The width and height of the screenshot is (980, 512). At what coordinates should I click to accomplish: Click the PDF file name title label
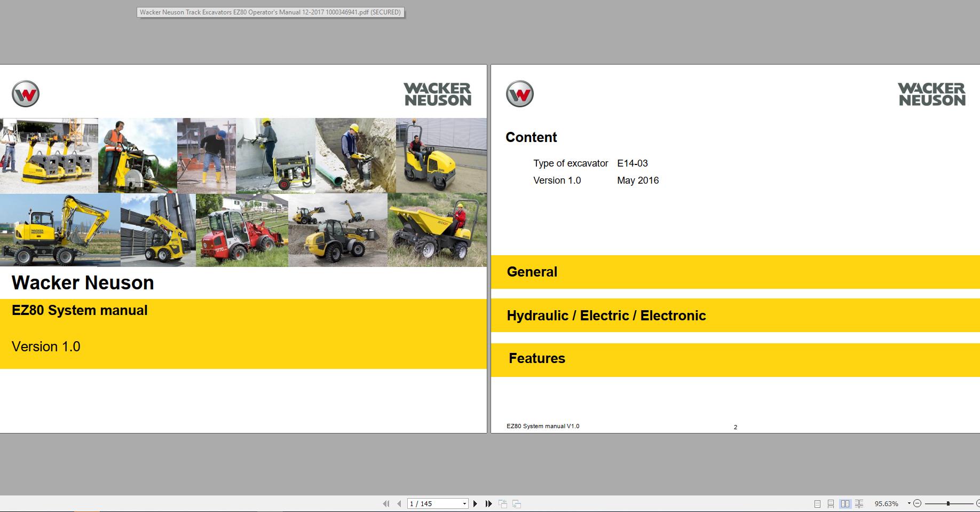(x=271, y=12)
